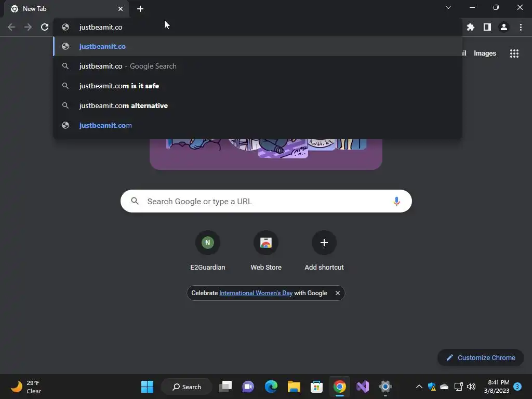Close the New Tab tab
Image resolution: width=532 pixels, height=399 pixels.
tap(121, 9)
